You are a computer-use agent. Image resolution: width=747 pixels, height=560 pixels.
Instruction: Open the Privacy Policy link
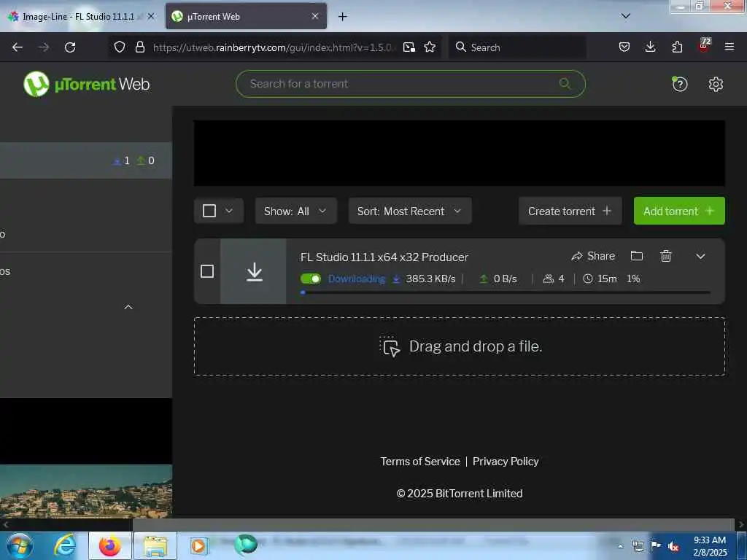tap(506, 462)
